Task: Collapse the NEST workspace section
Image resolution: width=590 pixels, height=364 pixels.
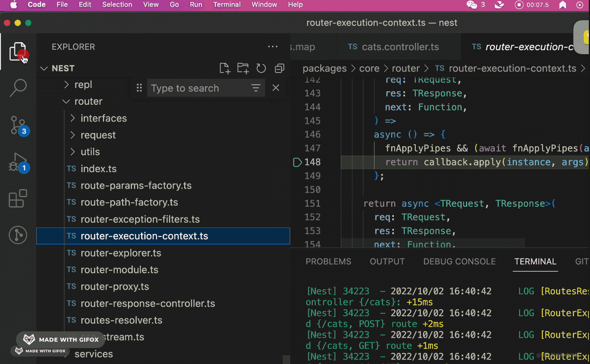Action: pyautogui.click(x=44, y=68)
